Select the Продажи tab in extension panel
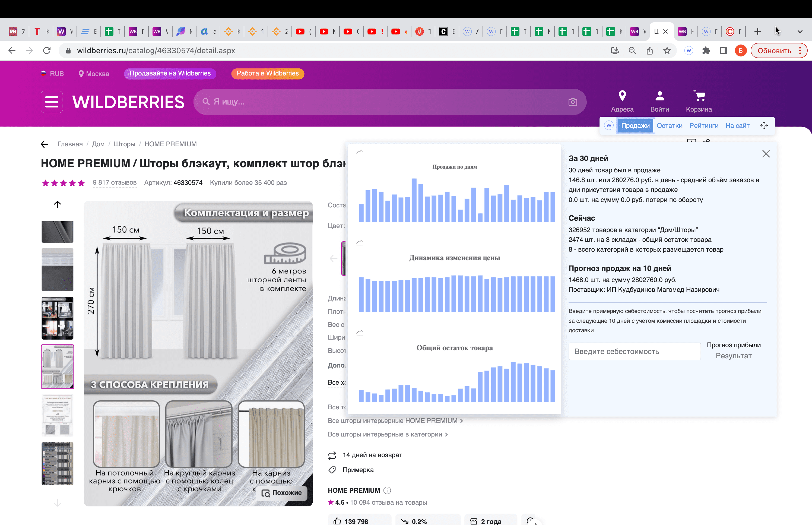The height and width of the screenshot is (525, 812). pos(635,125)
